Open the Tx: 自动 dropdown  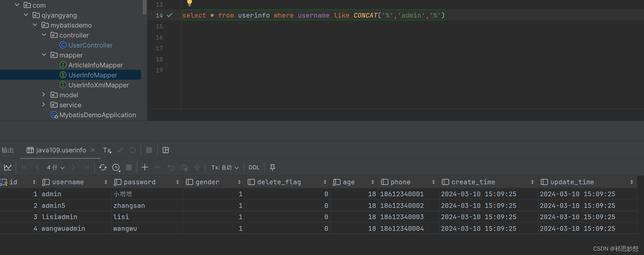click(x=225, y=167)
